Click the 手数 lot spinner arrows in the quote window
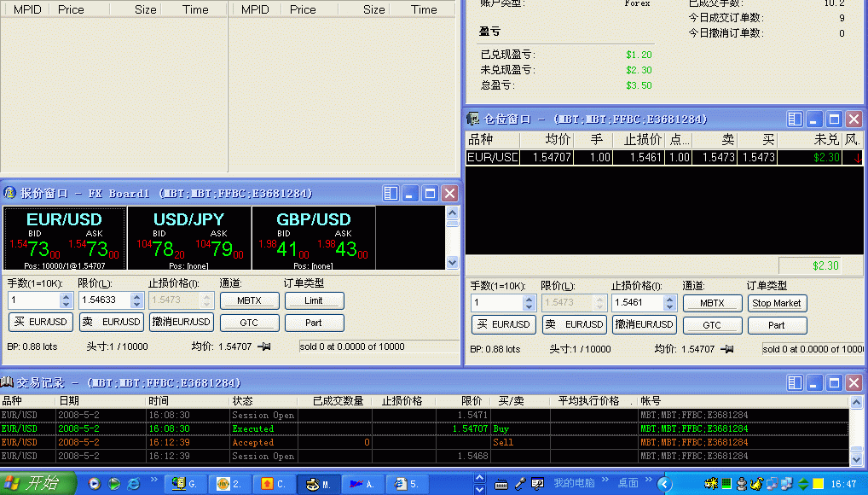Image resolution: width=868 pixels, height=495 pixels. (x=66, y=300)
